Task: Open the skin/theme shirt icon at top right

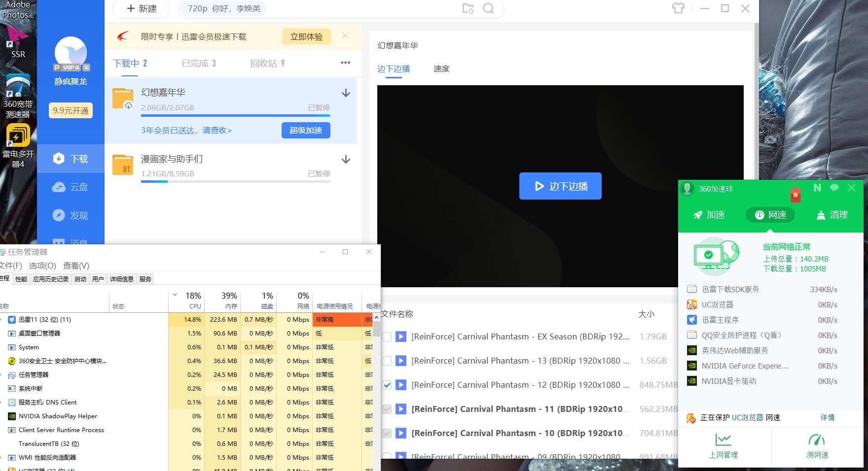Action: point(678,8)
